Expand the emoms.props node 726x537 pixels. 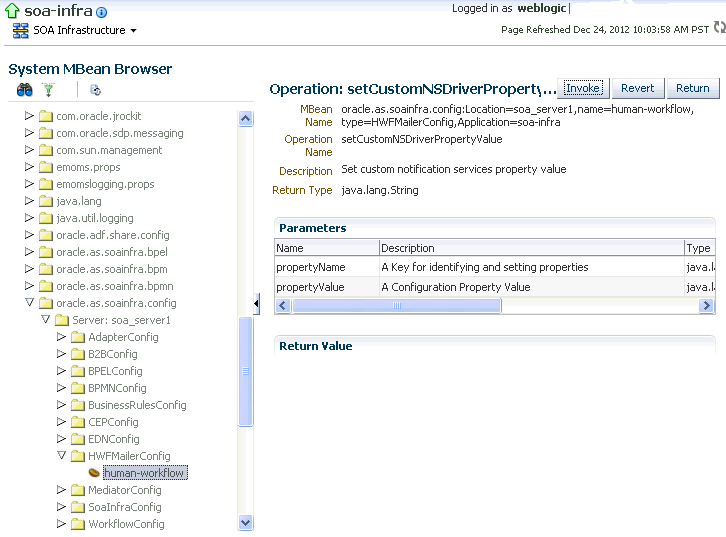(29, 167)
